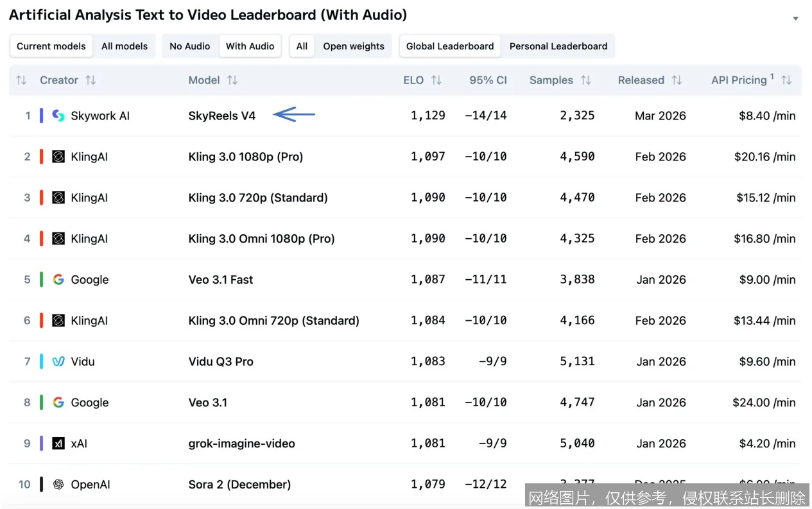Open the SkyReels V4 model link
The height and width of the screenshot is (509, 812).
click(222, 116)
